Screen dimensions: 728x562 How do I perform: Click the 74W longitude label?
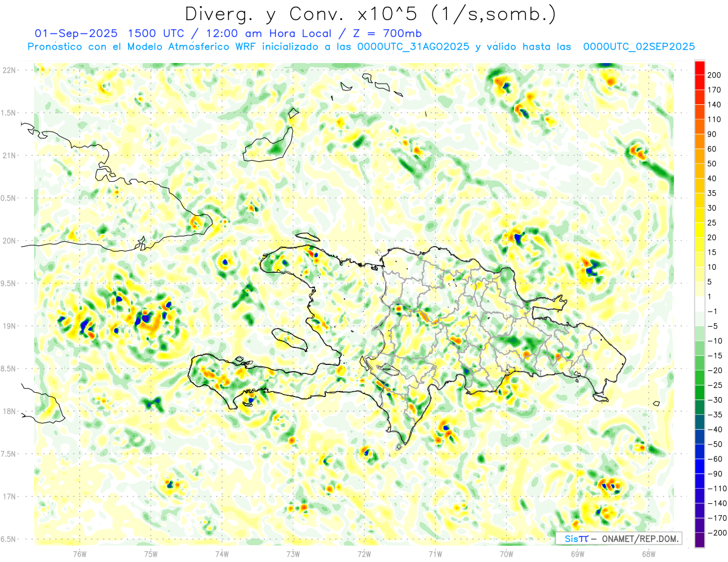[x=222, y=554]
